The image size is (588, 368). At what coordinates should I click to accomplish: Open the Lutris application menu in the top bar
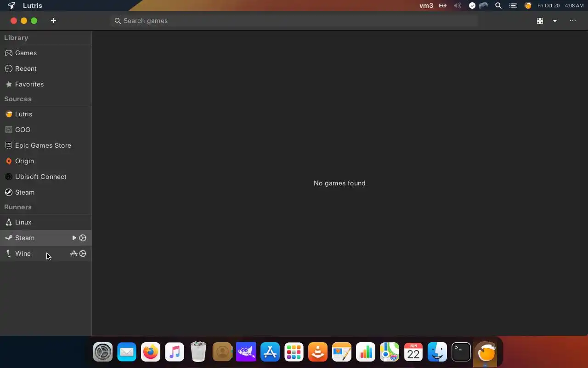33,6
